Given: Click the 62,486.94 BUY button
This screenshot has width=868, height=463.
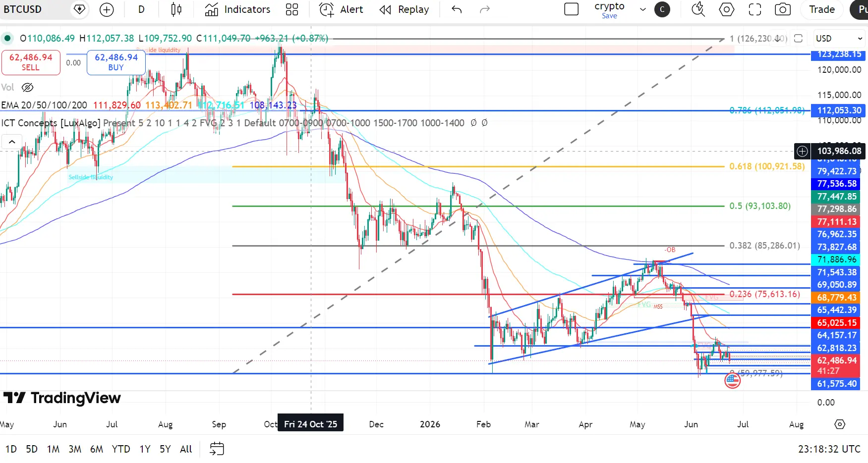Looking at the screenshot, I should tap(116, 62).
